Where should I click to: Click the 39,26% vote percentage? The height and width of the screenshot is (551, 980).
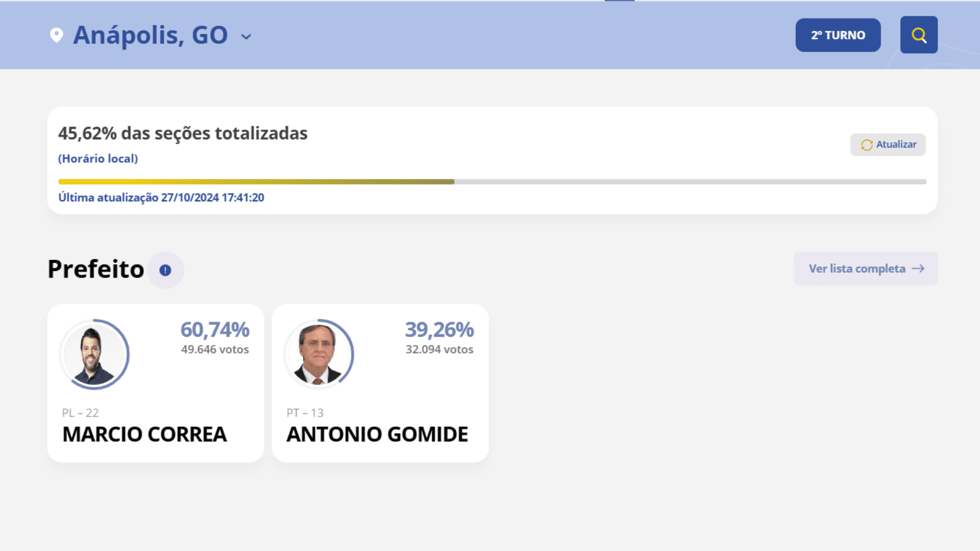point(439,330)
